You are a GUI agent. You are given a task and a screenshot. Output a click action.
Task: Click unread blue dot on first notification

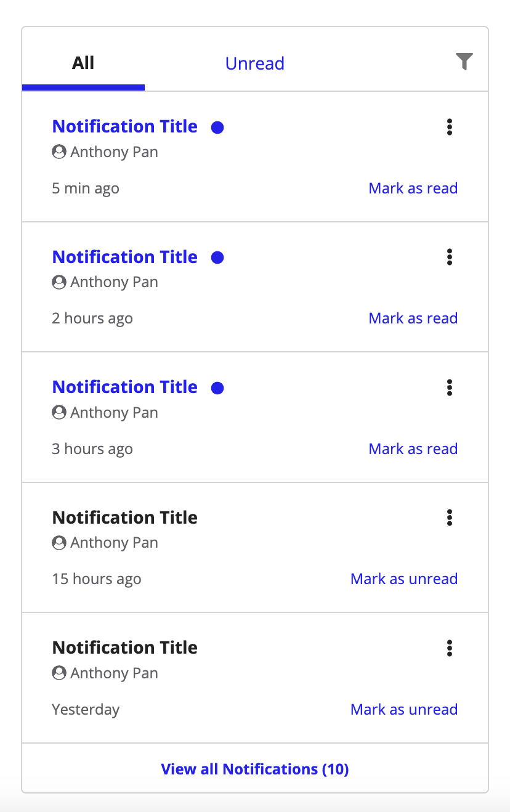(217, 128)
